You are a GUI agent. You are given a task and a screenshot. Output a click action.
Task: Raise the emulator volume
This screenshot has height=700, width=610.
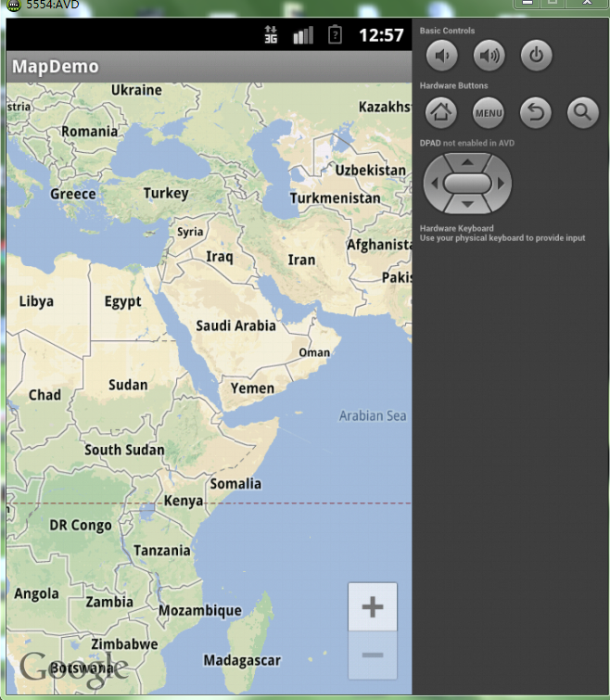point(489,56)
